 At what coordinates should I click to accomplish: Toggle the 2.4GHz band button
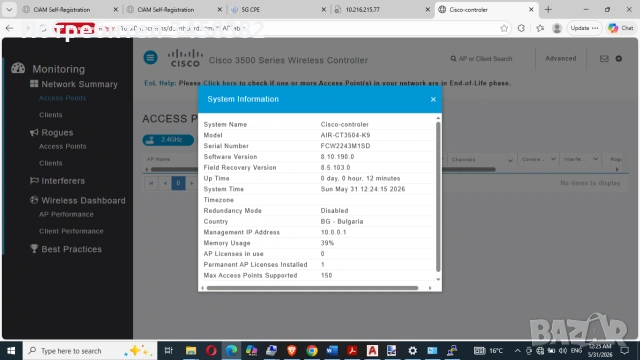[168, 140]
